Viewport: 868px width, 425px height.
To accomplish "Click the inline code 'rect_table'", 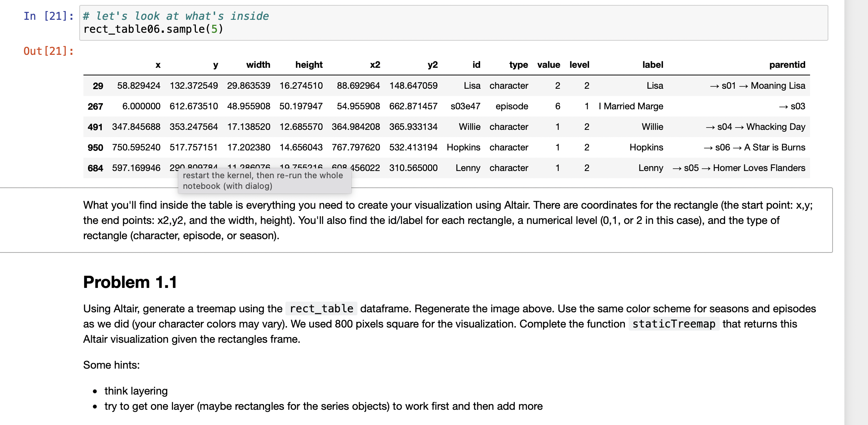I will 321,308.
